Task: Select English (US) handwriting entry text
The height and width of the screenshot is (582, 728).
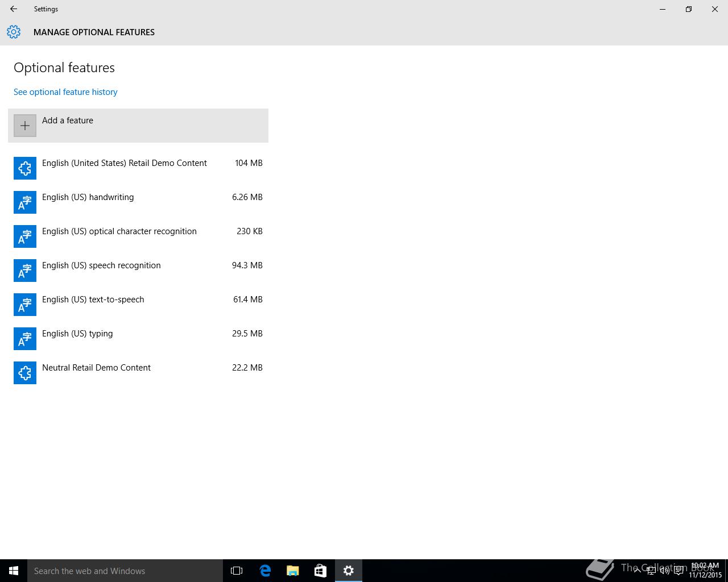Action: pos(88,197)
